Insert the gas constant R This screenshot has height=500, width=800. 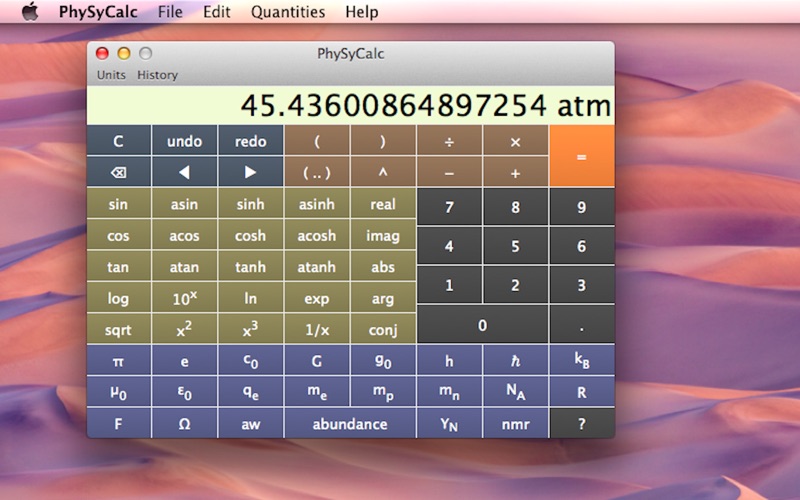[582, 392]
